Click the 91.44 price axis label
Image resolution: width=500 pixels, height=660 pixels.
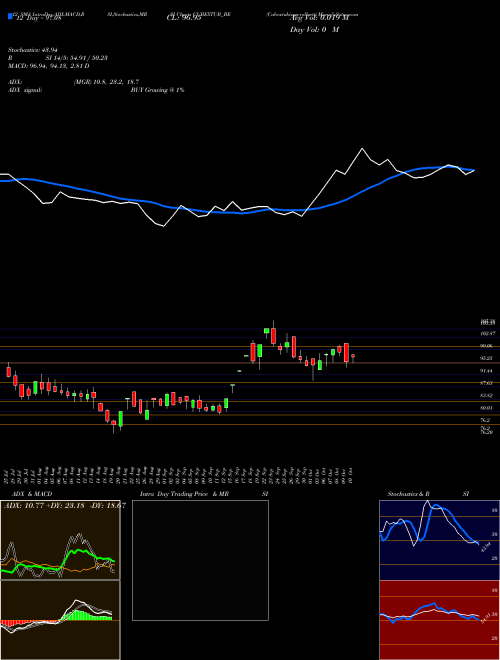[488, 371]
